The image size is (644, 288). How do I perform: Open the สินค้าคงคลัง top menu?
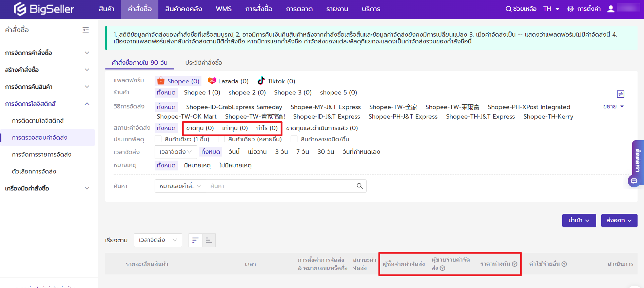(x=183, y=9)
